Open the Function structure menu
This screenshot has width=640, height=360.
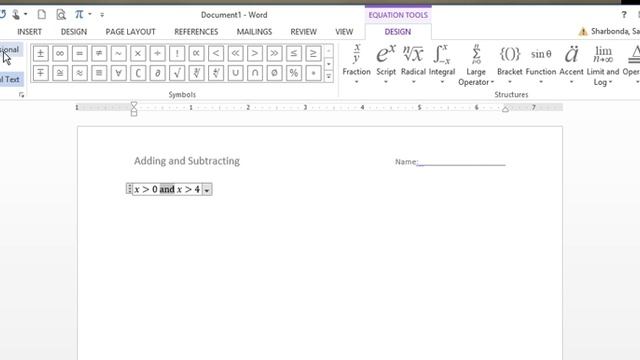541,64
